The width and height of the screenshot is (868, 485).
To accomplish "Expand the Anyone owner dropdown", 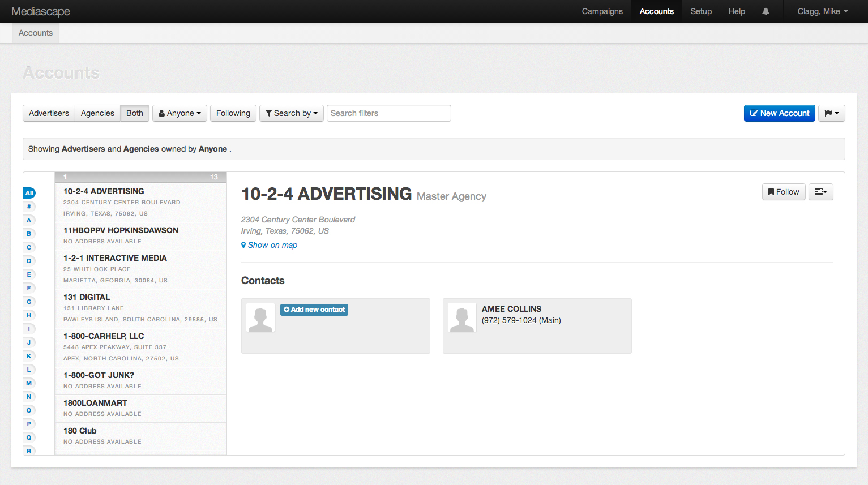I will click(179, 113).
